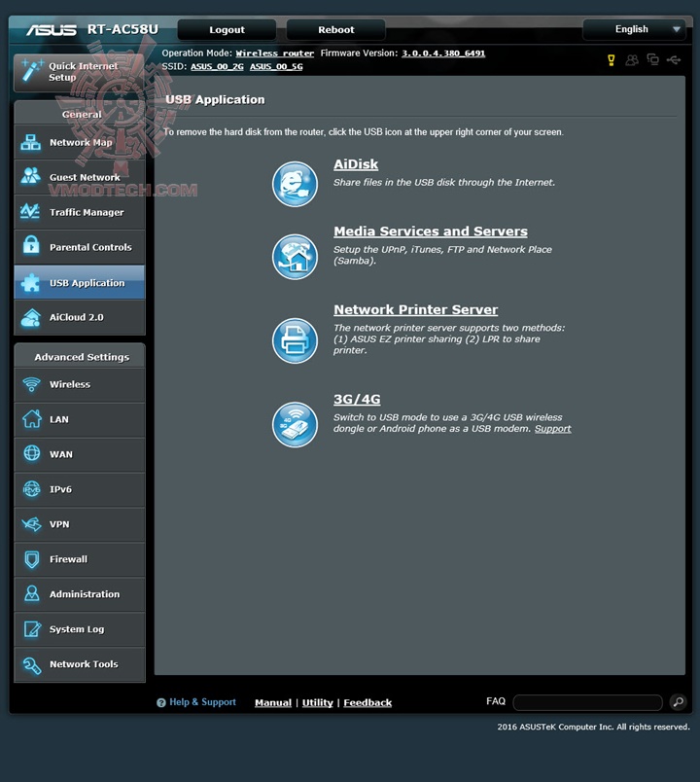Click the Logout button
Viewport: 700px width, 782px height.
[x=227, y=30]
